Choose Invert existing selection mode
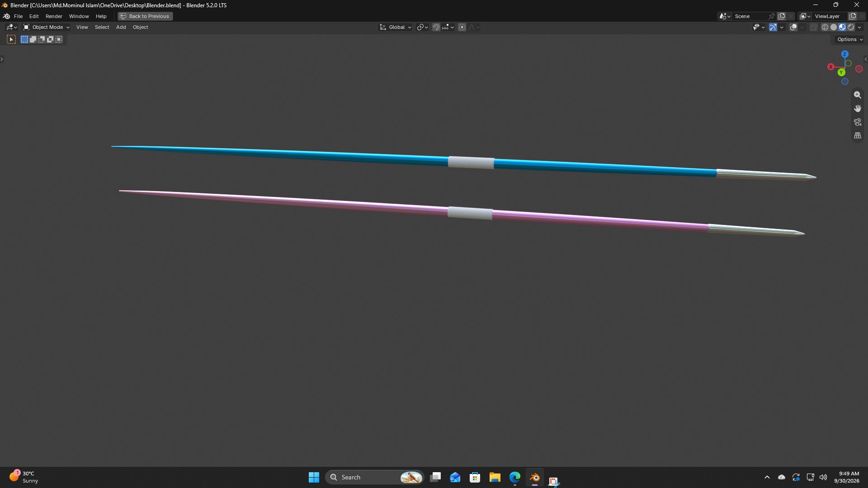This screenshot has height=488, width=868. click(x=50, y=39)
